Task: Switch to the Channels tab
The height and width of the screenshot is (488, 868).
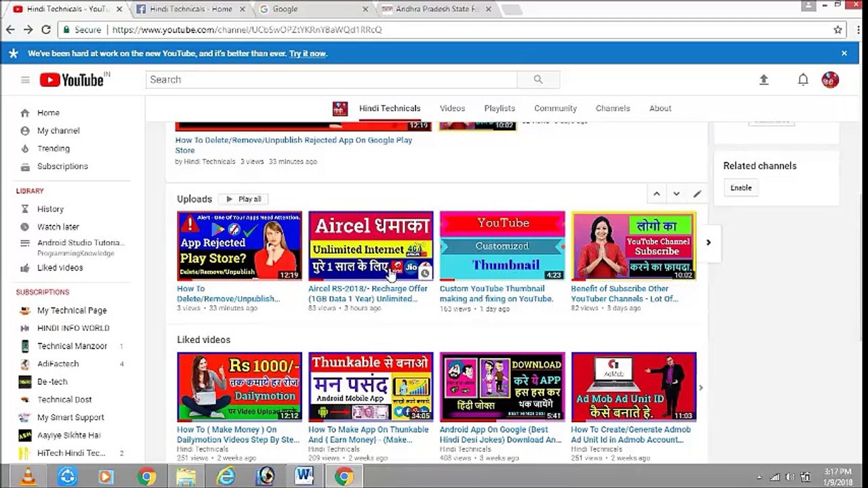Action: click(613, 108)
